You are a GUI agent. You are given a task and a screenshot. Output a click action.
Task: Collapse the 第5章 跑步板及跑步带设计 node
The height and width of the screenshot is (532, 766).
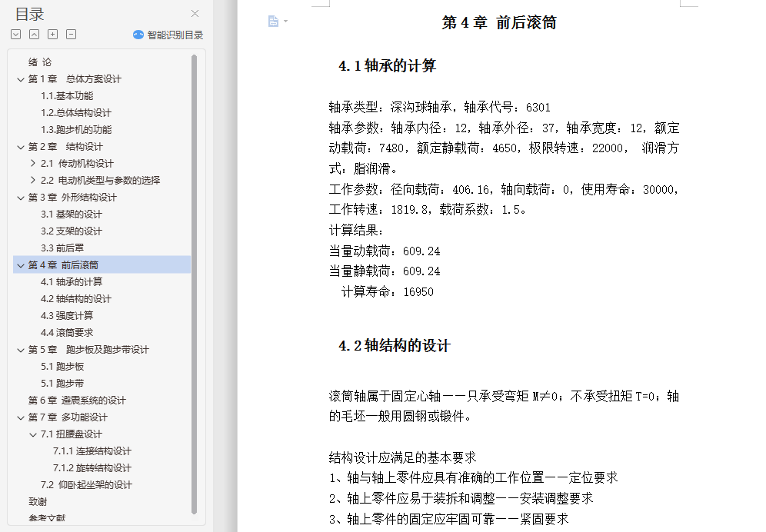(x=21, y=350)
